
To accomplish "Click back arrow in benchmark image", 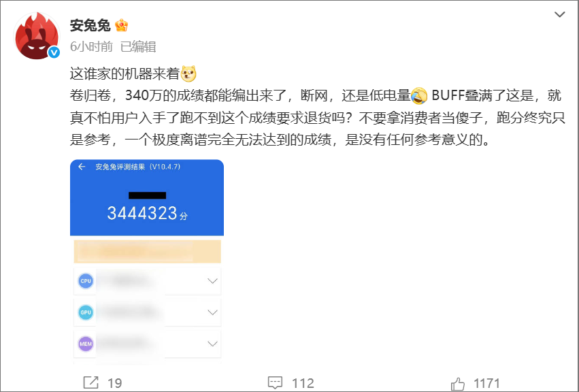I will click(82, 167).
